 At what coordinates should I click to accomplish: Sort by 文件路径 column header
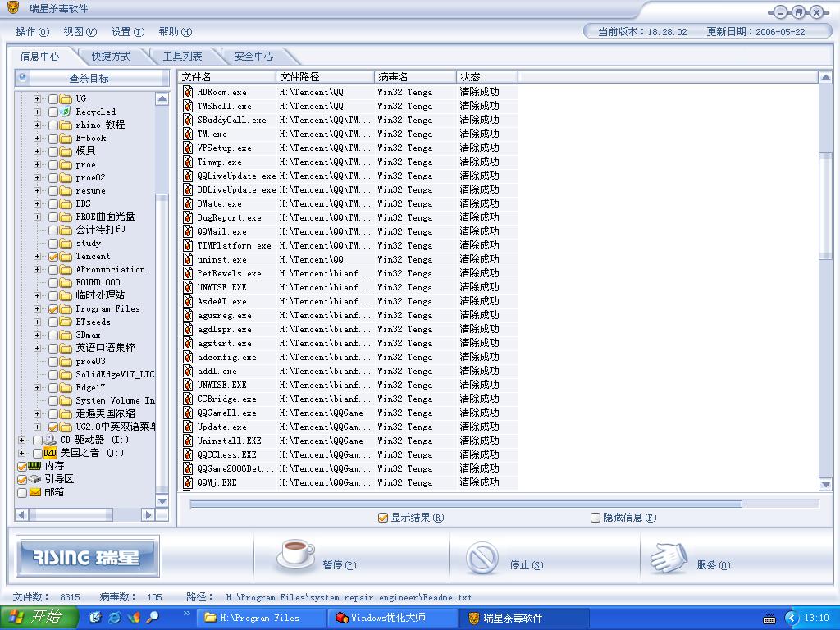point(325,76)
